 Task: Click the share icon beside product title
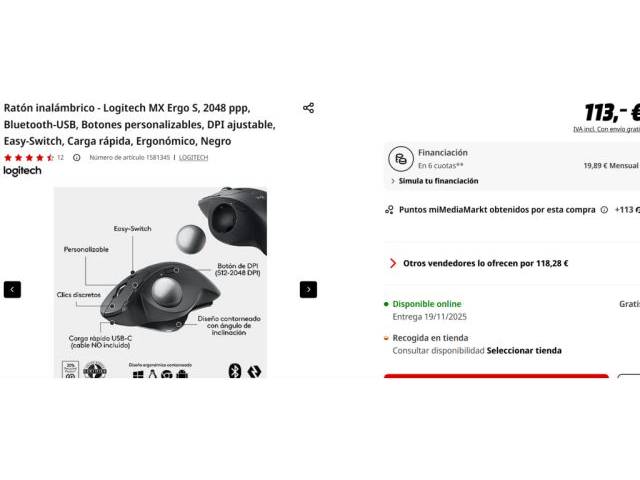click(308, 108)
